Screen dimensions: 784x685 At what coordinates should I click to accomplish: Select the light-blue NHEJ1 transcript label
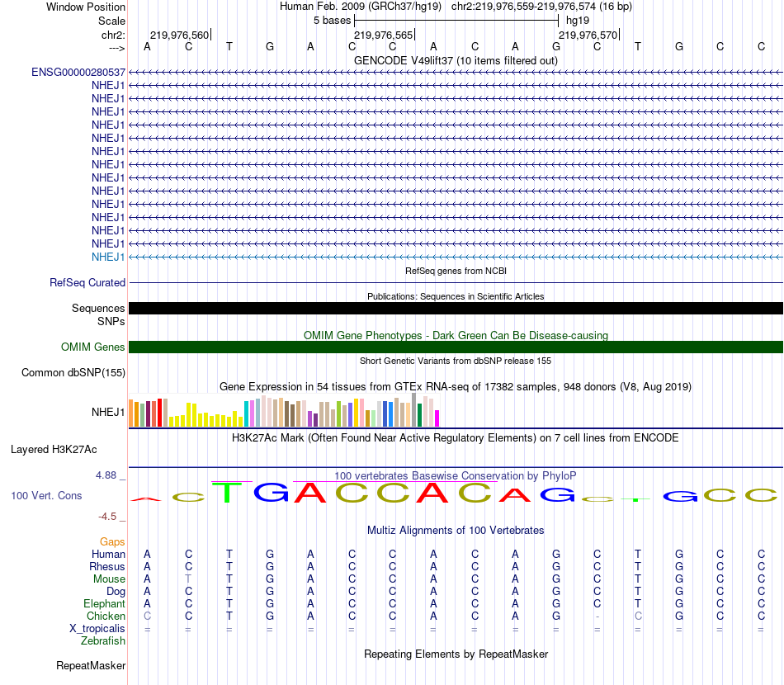(108, 257)
